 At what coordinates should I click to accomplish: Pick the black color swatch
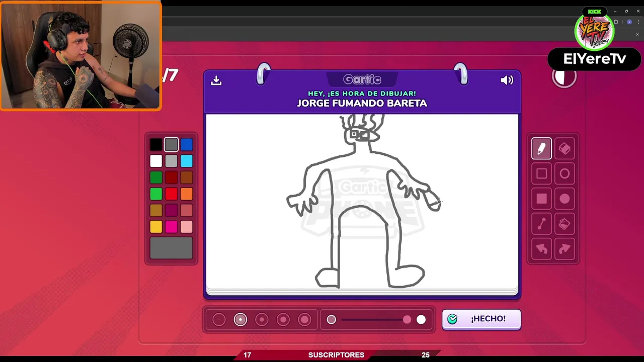pos(156,145)
